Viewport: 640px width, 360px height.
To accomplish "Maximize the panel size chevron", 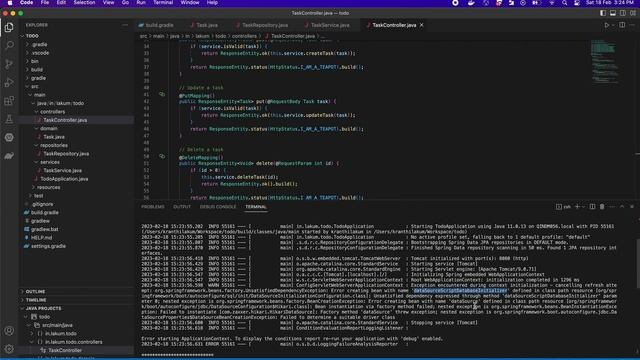I will 622,207.
